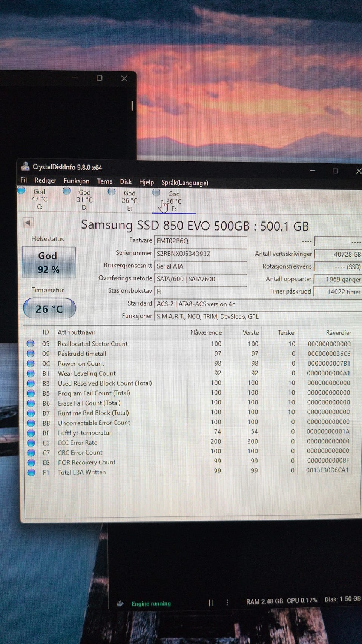Image resolution: width=362 pixels, height=644 pixels.
Task: Click status icon for CRC Error Count
Action: [31, 452]
